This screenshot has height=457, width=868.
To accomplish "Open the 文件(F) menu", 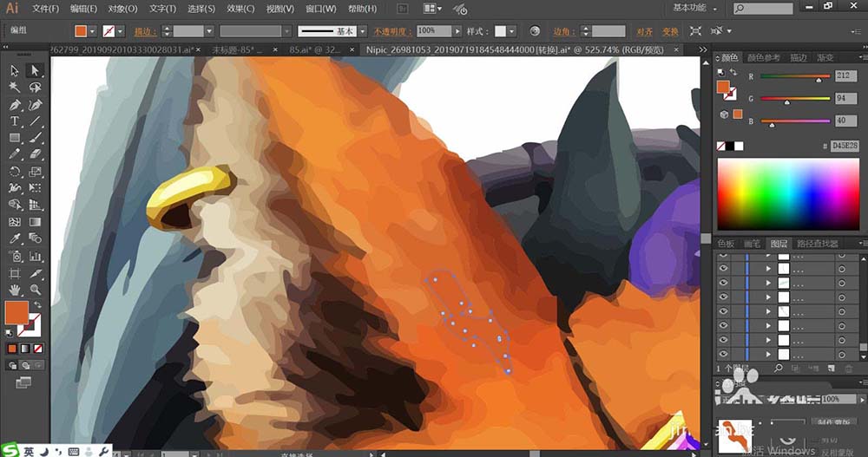I will pyautogui.click(x=45, y=9).
